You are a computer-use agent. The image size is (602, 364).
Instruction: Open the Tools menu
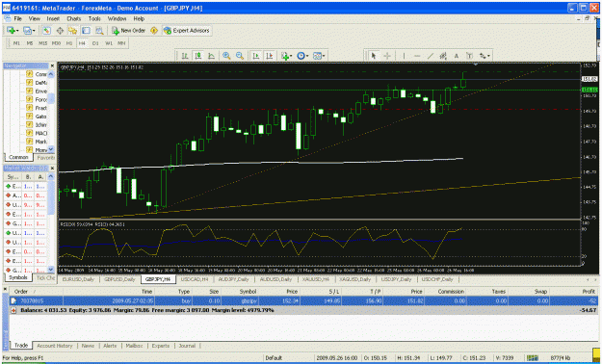tap(94, 18)
